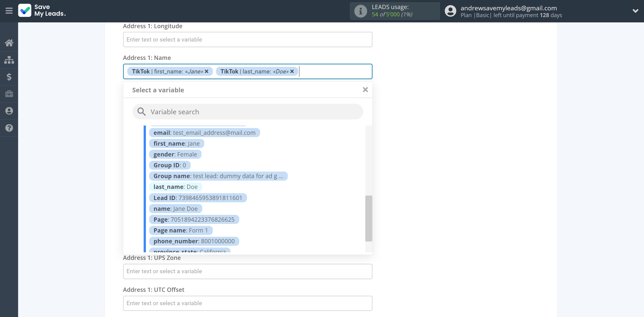Select the first_name: Jane variable
Screen dimensions: 644x317
(177, 144)
